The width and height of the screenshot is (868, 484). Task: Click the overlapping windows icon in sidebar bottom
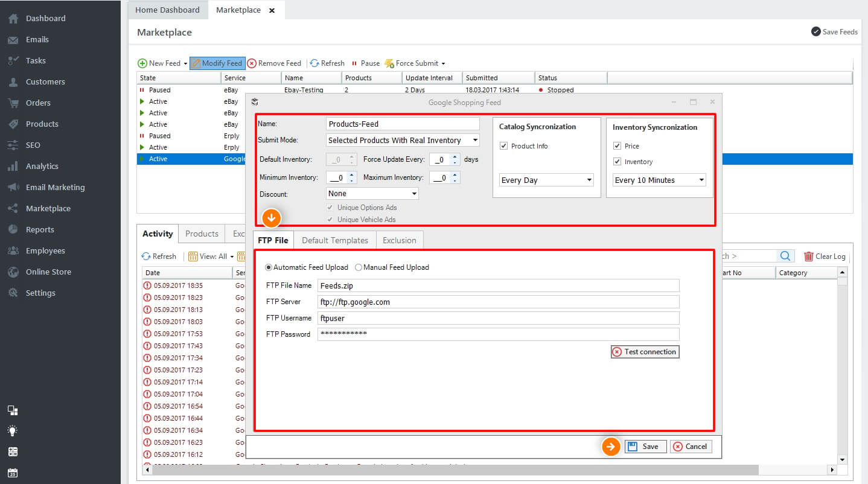click(x=13, y=410)
